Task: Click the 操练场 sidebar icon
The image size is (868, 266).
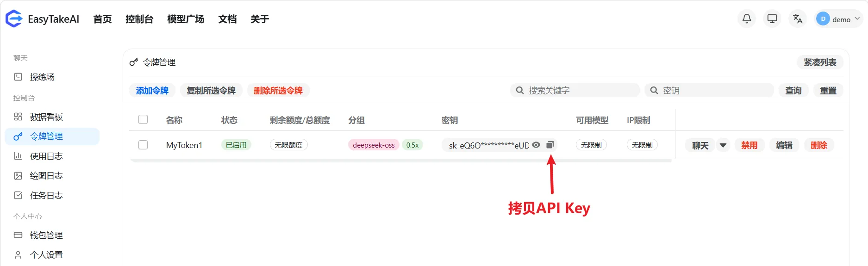Action: pyautogui.click(x=18, y=77)
